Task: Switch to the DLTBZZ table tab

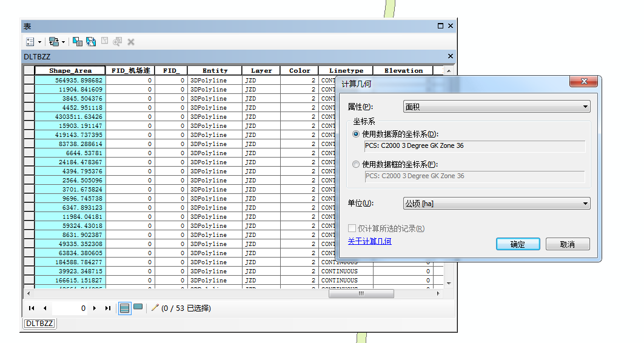Action: (x=39, y=324)
